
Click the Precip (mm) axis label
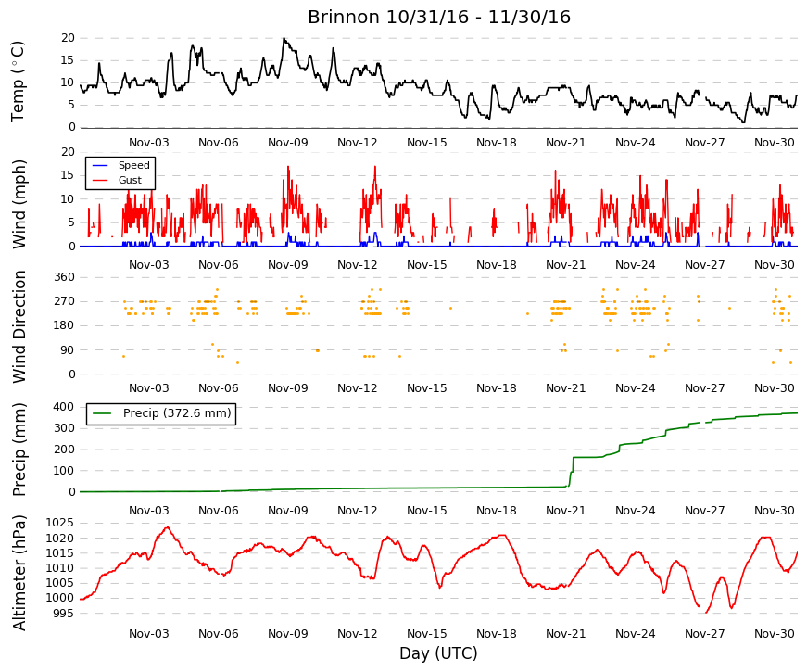(19, 450)
